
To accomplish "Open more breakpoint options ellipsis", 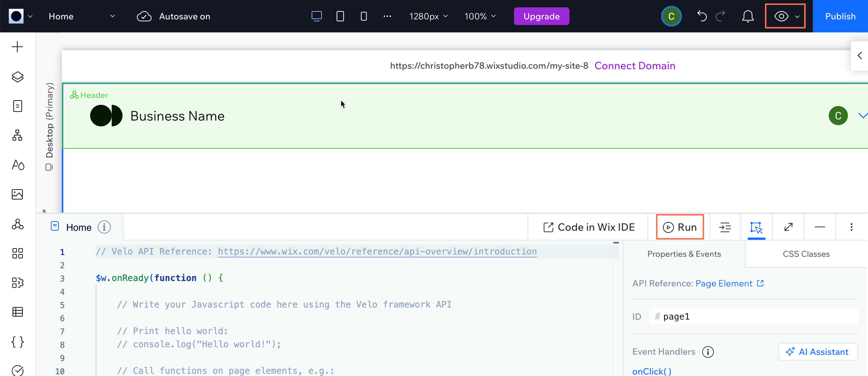I will point(387,16).
